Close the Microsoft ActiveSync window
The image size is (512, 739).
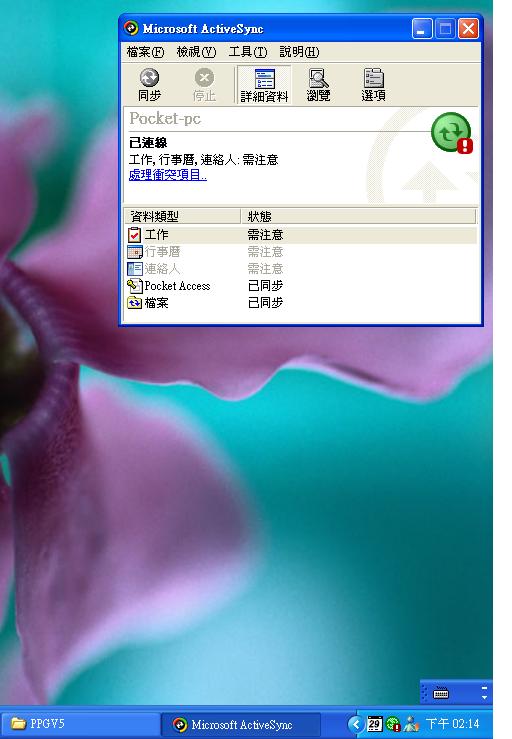[469, 29]
